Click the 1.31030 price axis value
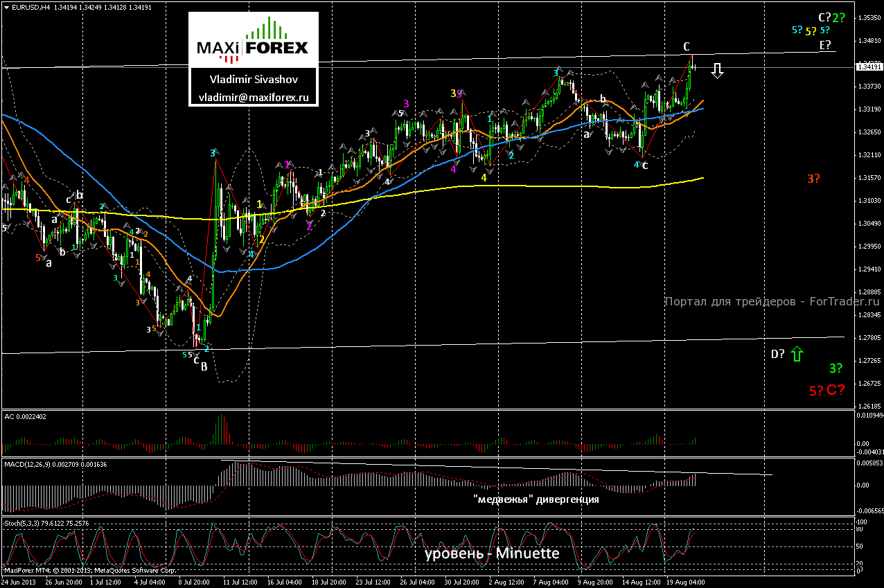 coord(869,200)
